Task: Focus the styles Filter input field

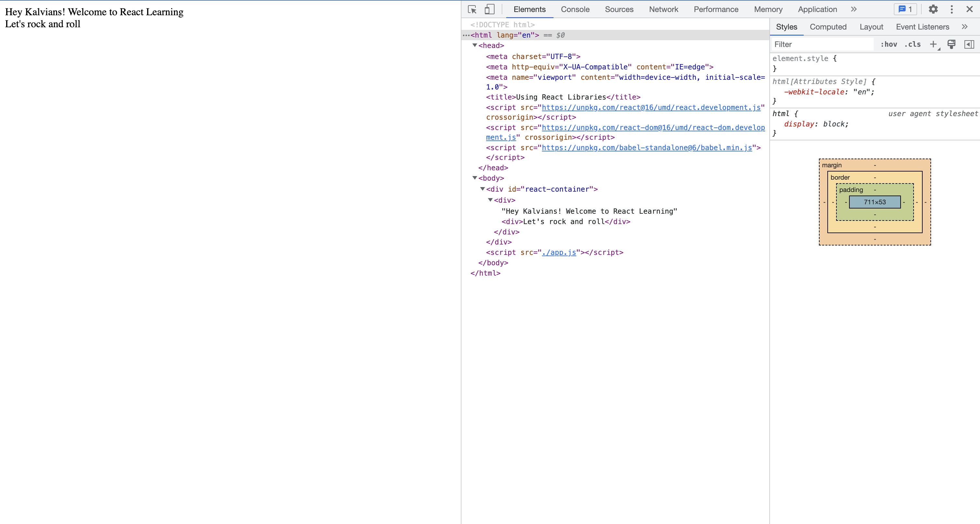Action: pos(822,44)
